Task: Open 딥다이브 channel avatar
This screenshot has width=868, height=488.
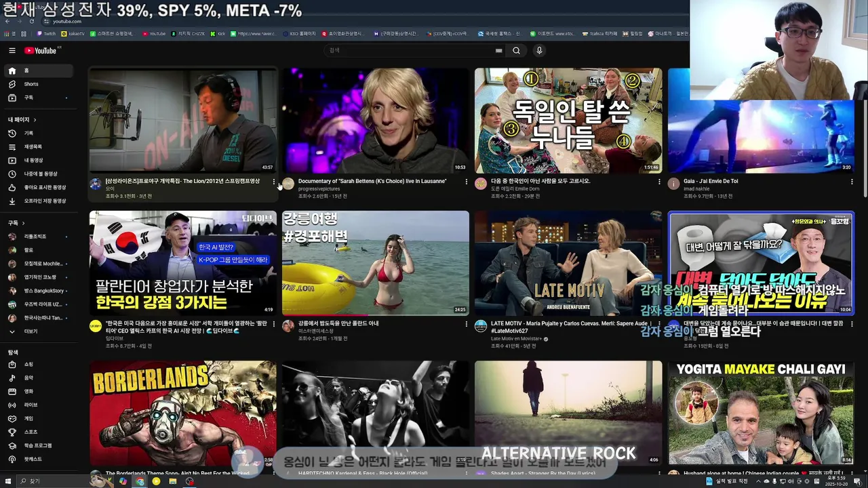Action: (x=96, y=326)
